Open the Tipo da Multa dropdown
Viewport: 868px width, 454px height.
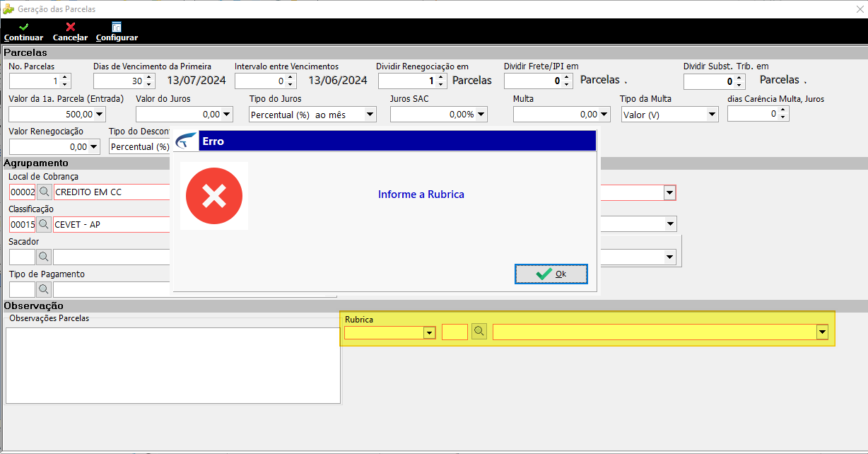pyautogui.click(x=712, y=114)
